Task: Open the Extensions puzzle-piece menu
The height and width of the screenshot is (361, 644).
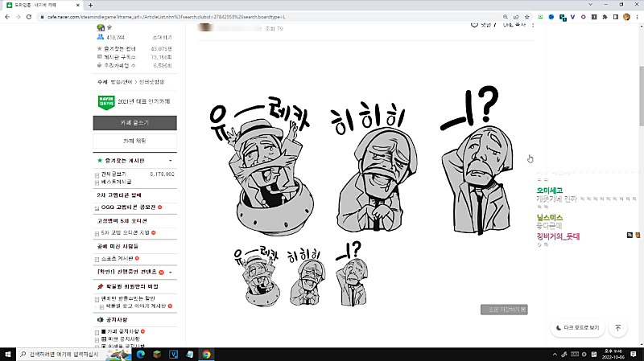Action: [x=605, y=17]
